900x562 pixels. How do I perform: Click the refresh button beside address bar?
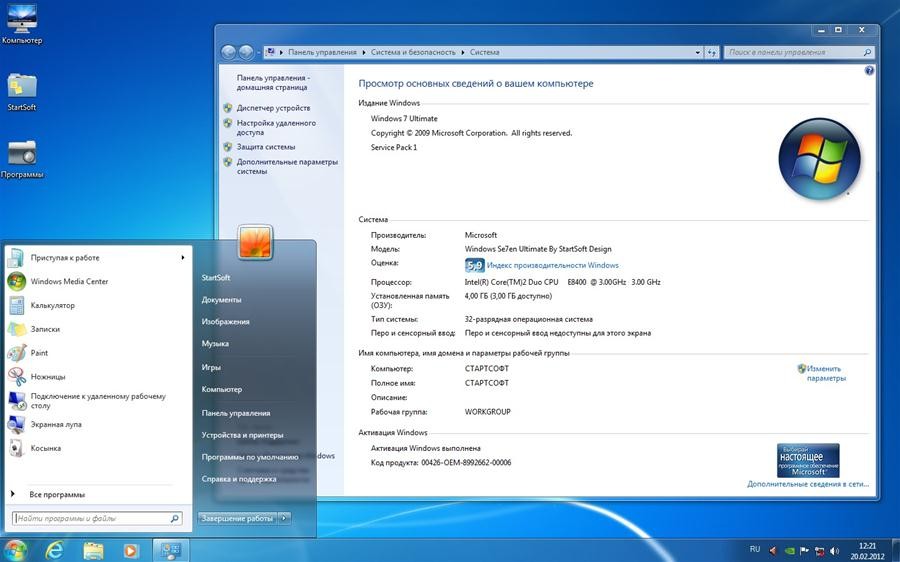[x=712, y=52]
